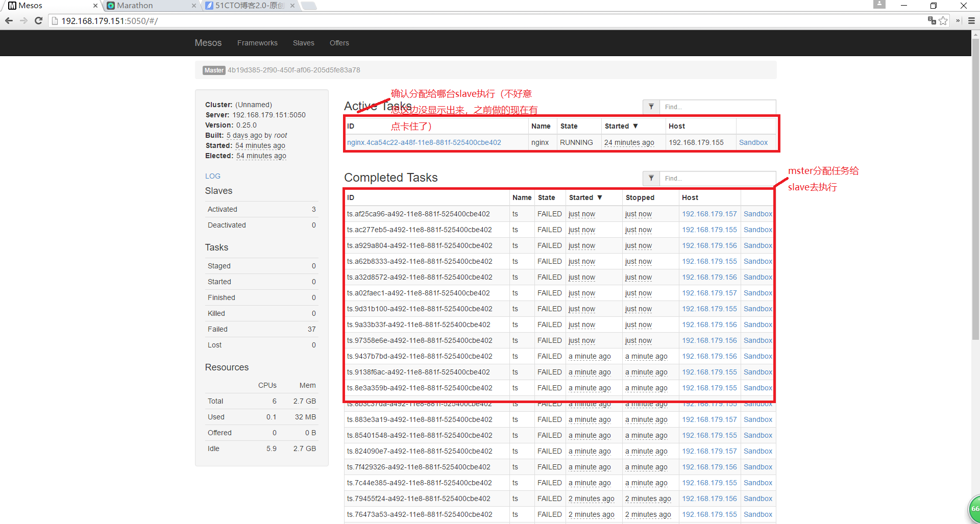Click the Completed Tasks Find field
Image resolution: width=980 pixels, height=524 pixels.
click(x=718, y=178)
